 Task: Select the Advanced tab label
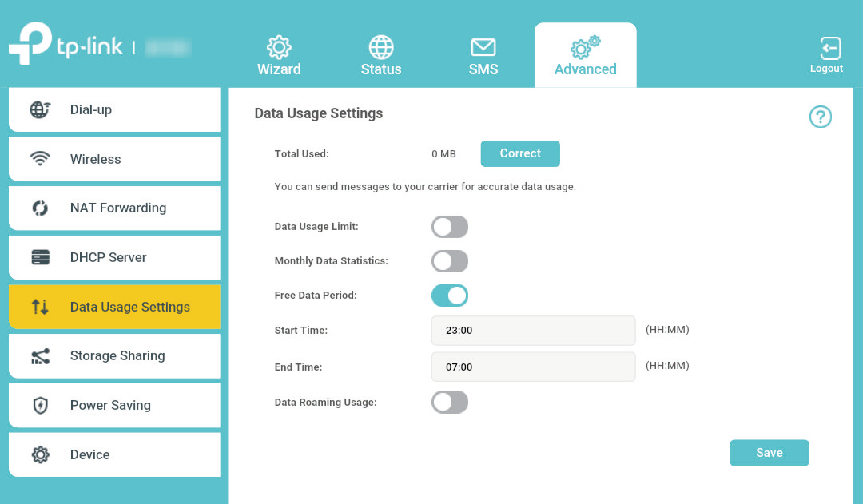point(585,69)
